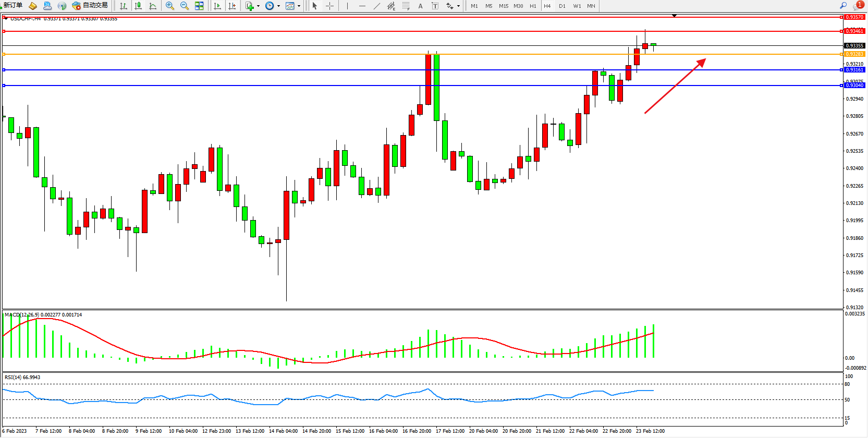Screen dimensions: 868x438
Task: Open the indicators list dropdown arrow
Action: 258,6
